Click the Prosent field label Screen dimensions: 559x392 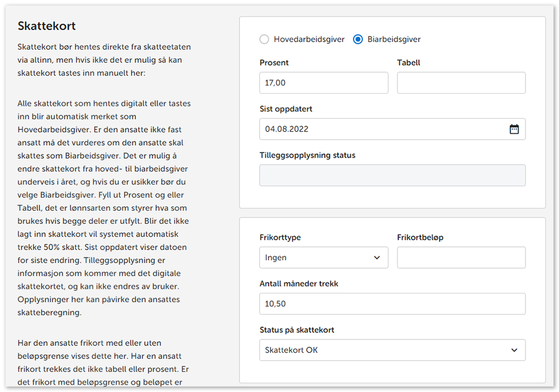274,63
